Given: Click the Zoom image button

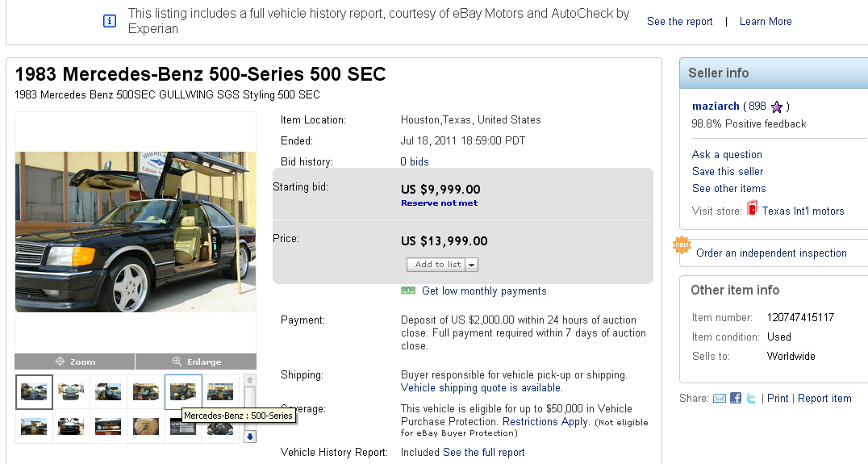Looking at the screenshot, I should point(75,362).
